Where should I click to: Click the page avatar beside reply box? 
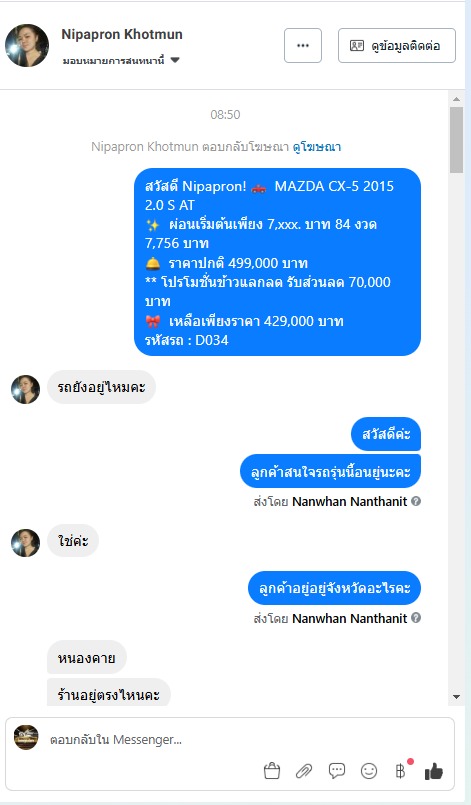click(x=26, y=737)
